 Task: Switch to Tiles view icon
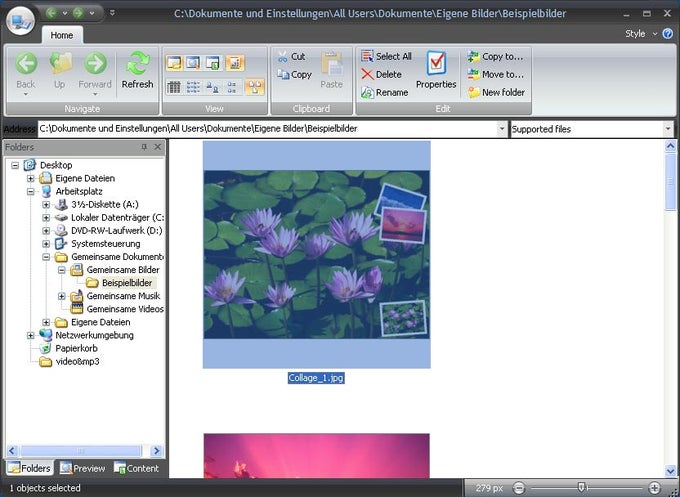coord(232,87)
